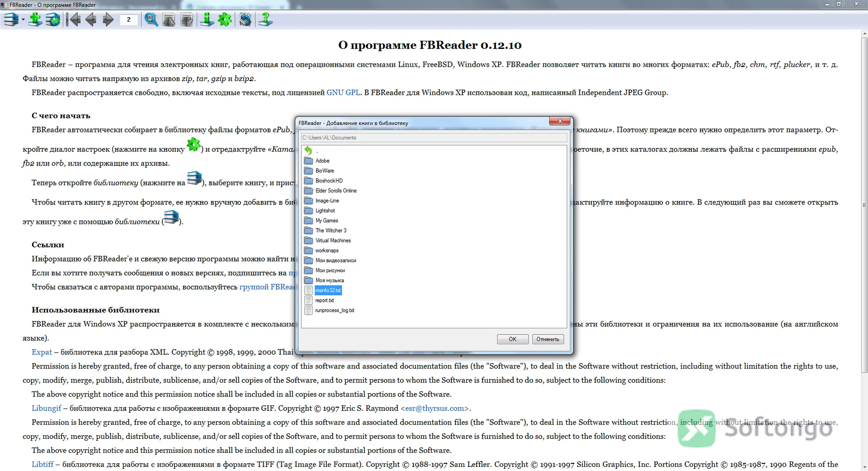
Task: Open the Libungif library link
Action: (x=46, y=408)
